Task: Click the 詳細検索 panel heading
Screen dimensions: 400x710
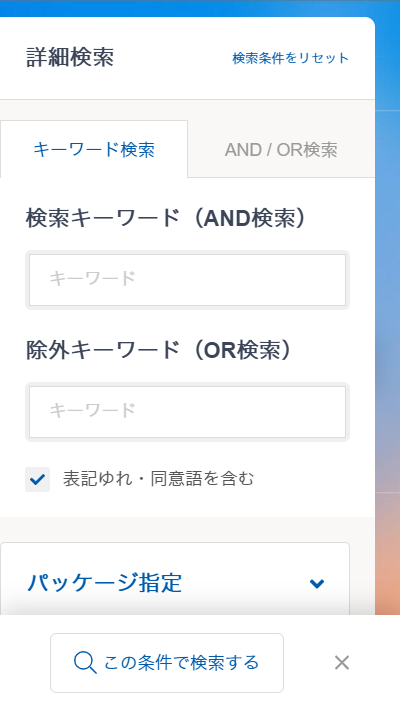Action: tap(70, 58)
